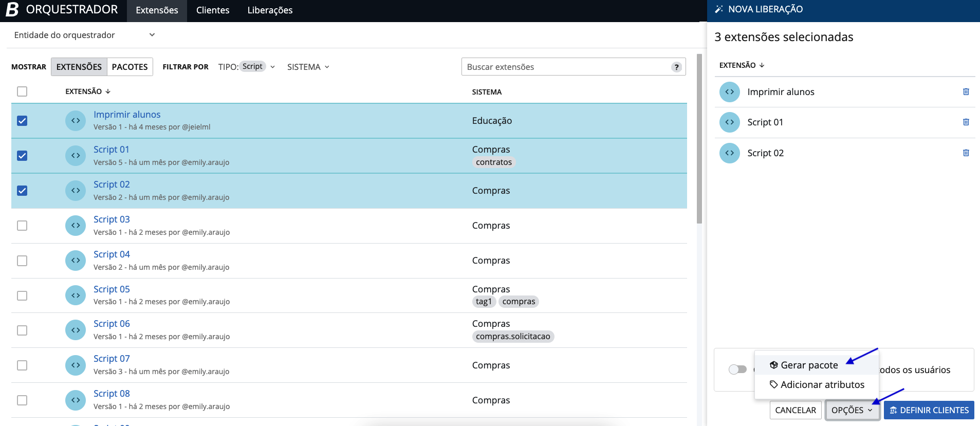Click the help question mark in search box

pyautogui.click(x=677, y=67)
